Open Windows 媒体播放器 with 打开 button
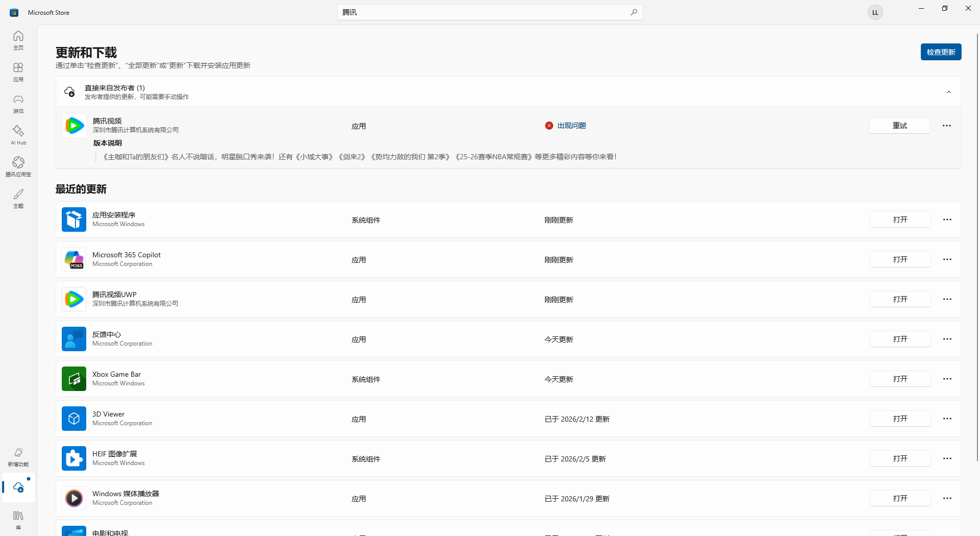This screenshot has height=536, width=980. [x=900, y=498]
